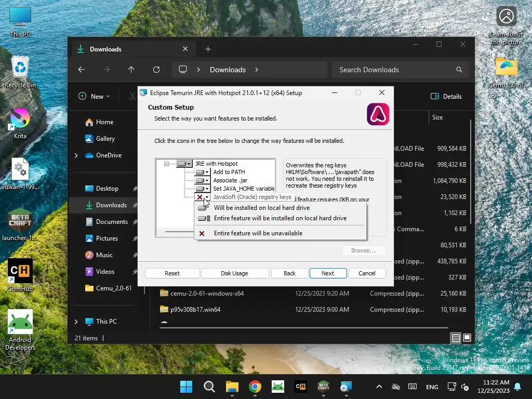Add a new tab in File Explorer
Viewport: 532px width, 399px height.
click(208, 49)
